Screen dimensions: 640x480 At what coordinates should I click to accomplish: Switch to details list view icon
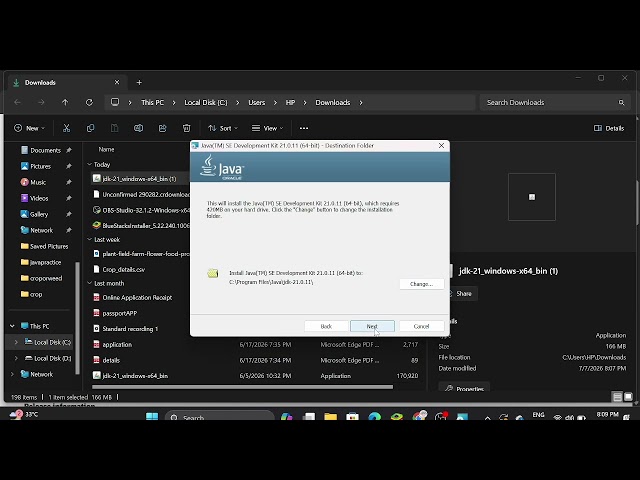[x=618, y=397]
